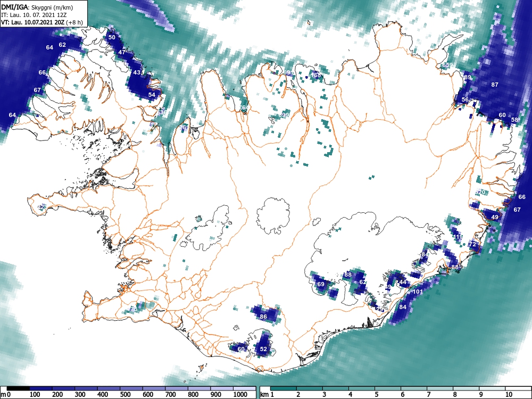Click visibility value '50' in the Westfjords

pyautogui.click(x=112, y=37)
